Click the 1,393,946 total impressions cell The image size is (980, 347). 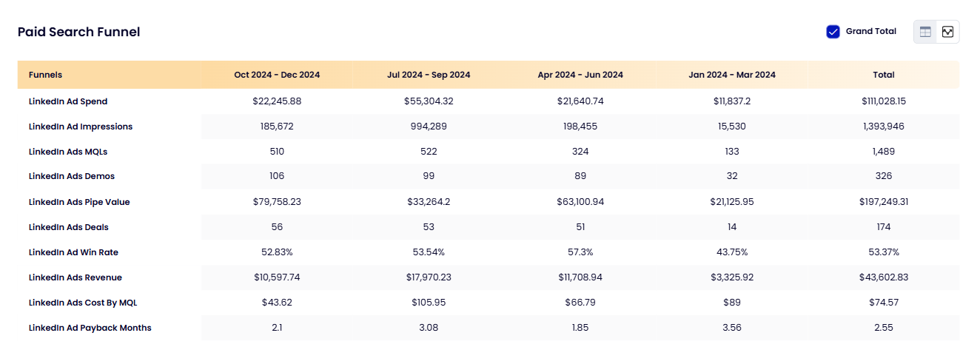point(884,127)
